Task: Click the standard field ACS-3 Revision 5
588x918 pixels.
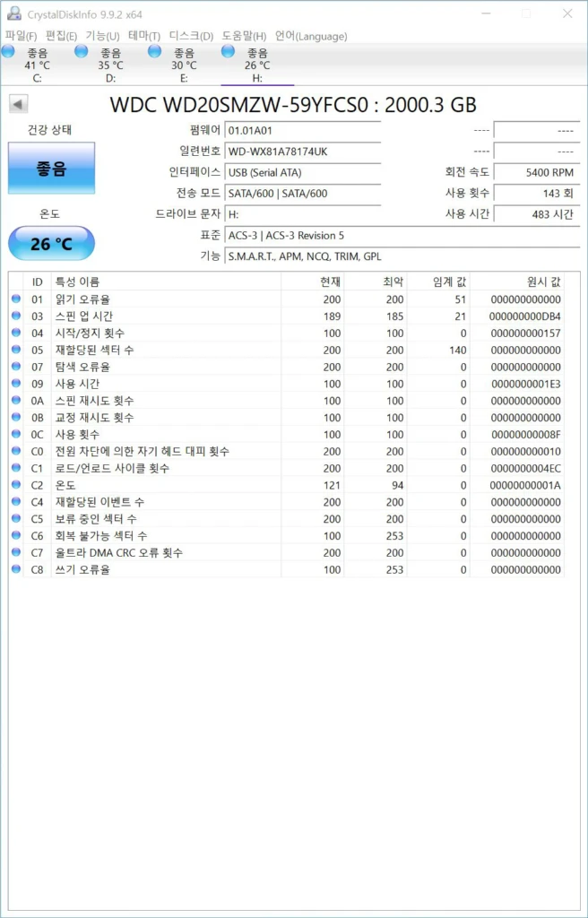Action: tap(402, 236)
